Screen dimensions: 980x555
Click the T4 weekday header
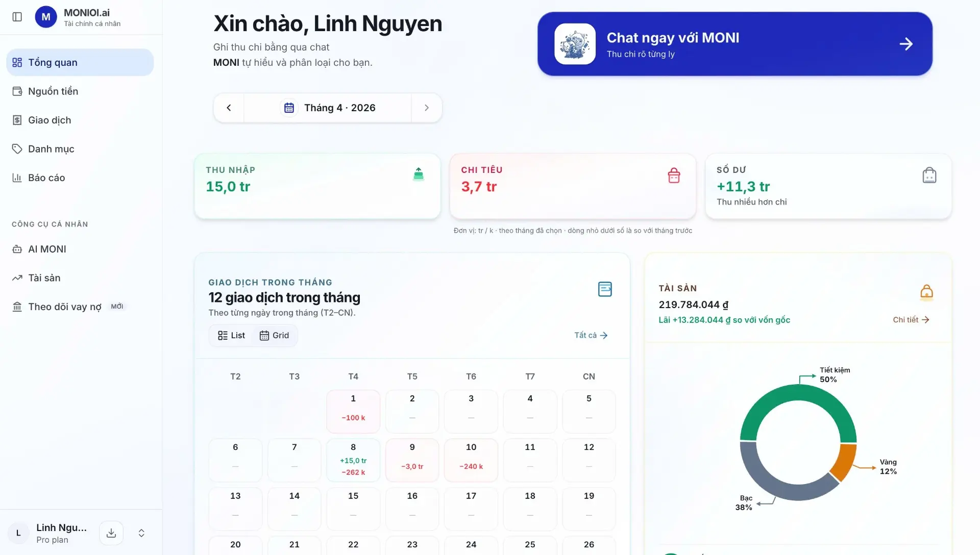click(353, 376)
